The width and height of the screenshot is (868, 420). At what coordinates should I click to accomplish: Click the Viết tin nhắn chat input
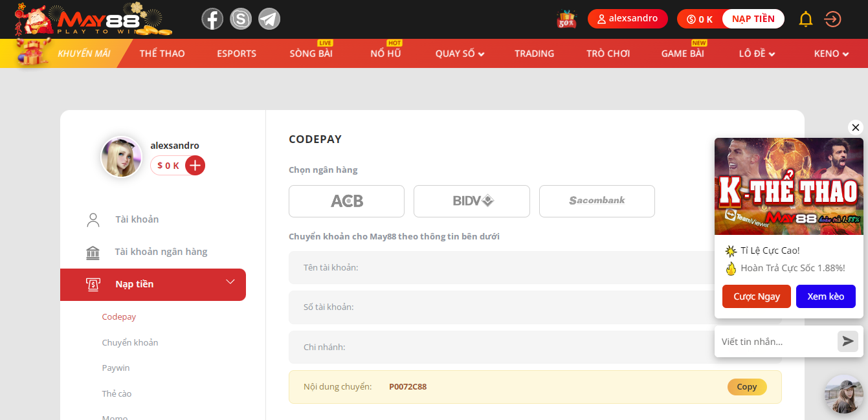pyautogui.click(x=777, y=341)
